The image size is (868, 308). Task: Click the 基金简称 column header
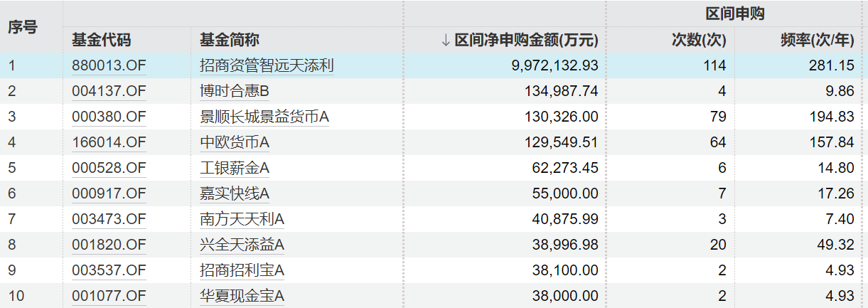[x=230, y=41]
